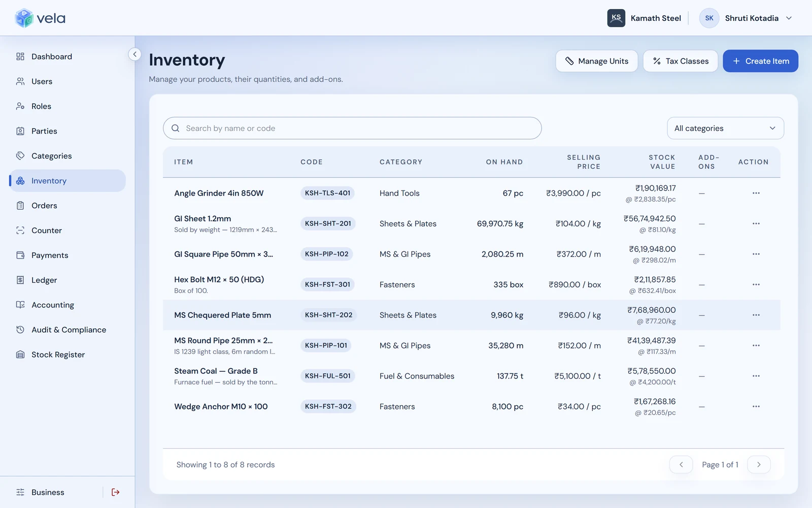Open the All categories dropdown
This screenshot has height=508, width=812.
coord(725,128)
